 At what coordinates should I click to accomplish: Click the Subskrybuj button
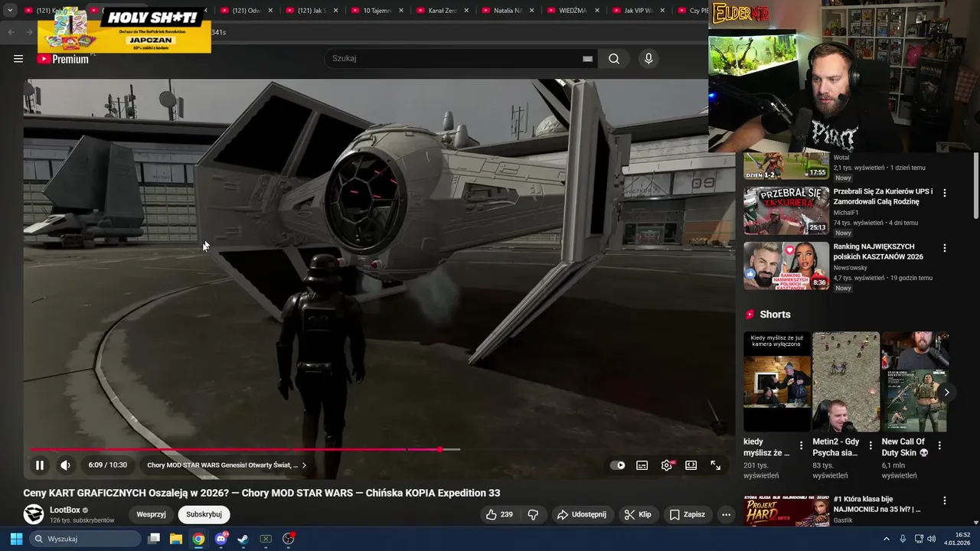(x=204, y=514)
